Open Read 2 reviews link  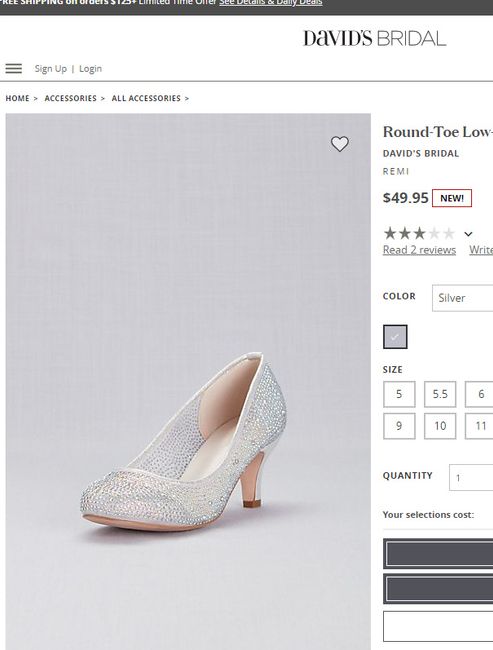coord(419,250)
